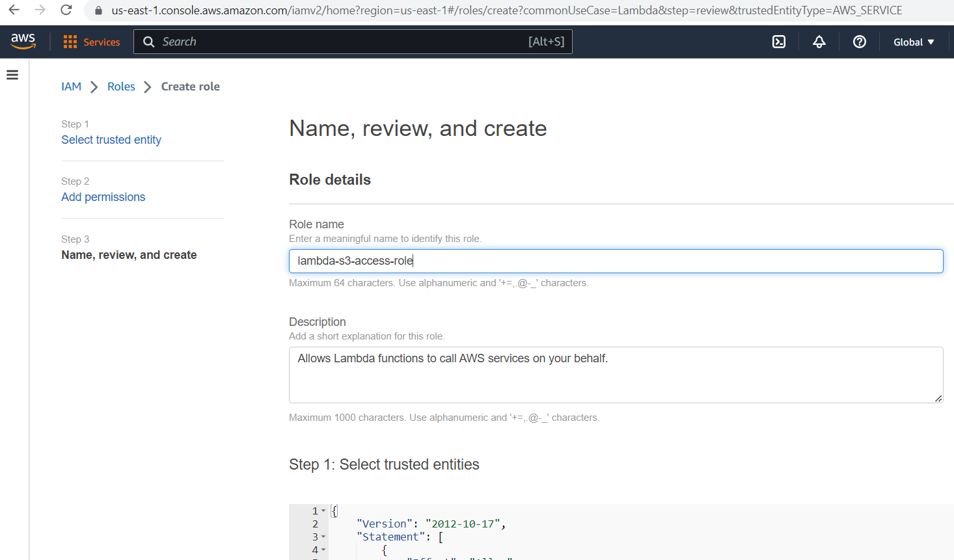Screen dimensions: 954x560
Task: Jump to Add permissions step
Action: pyautogui.click(x=103, y=197)
